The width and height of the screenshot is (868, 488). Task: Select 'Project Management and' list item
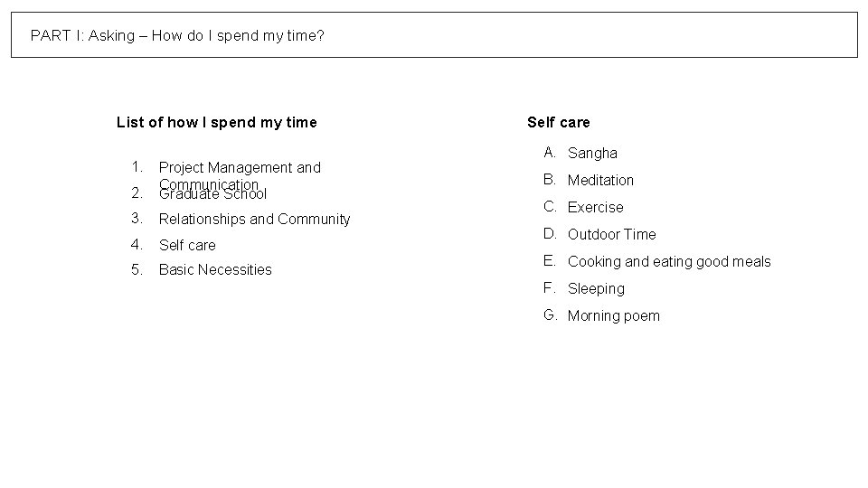point(240,167)
